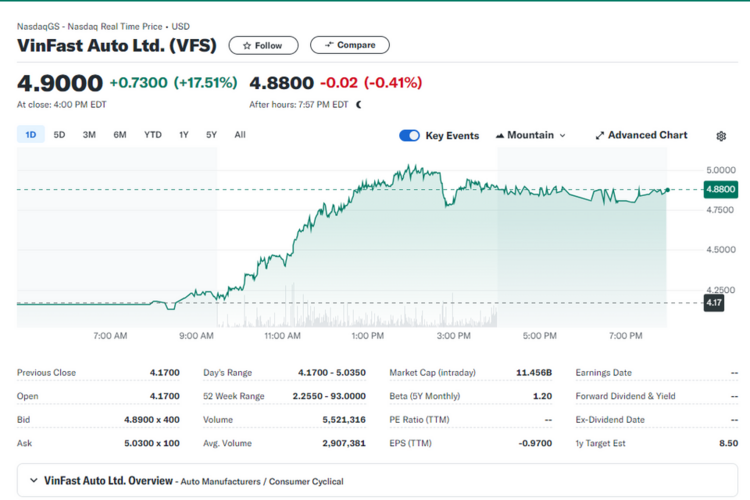Click the +0.7300 (+17.51%) change text

click(x=173, y=83)
